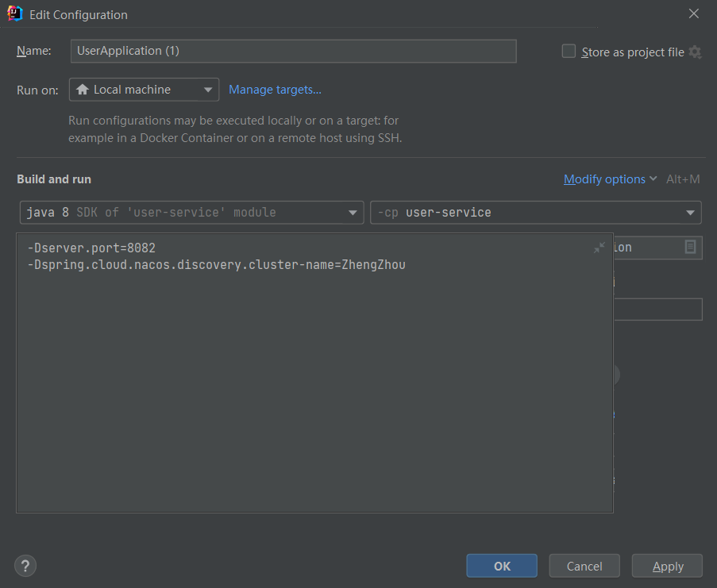
Task: Click the IntelliJ IDEA logo icon
Action: pos(14,14)
